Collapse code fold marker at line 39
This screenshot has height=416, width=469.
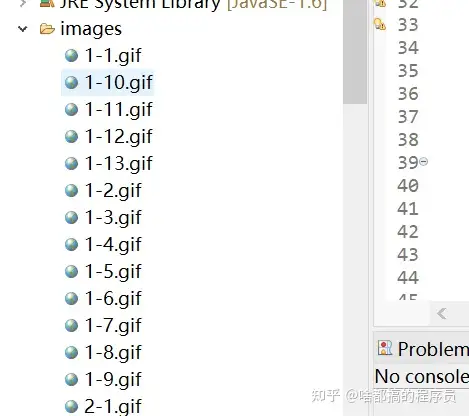point(423,162)
